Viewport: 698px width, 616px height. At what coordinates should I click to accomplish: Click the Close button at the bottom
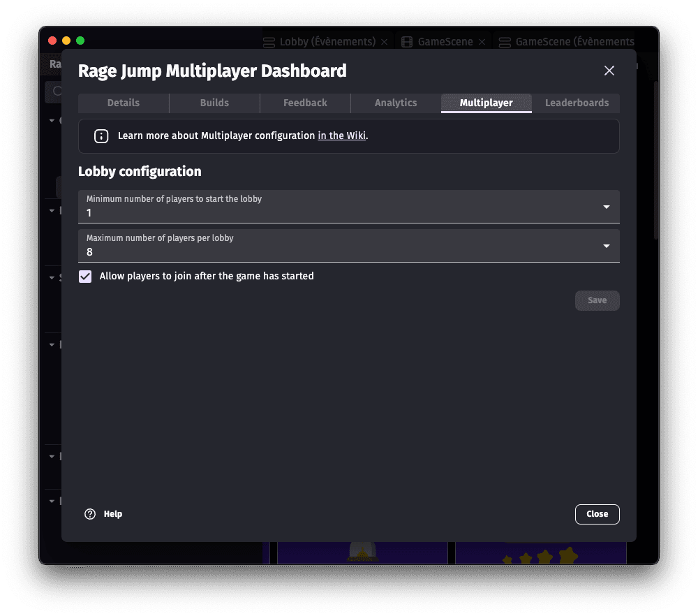[x=597, y=514]
